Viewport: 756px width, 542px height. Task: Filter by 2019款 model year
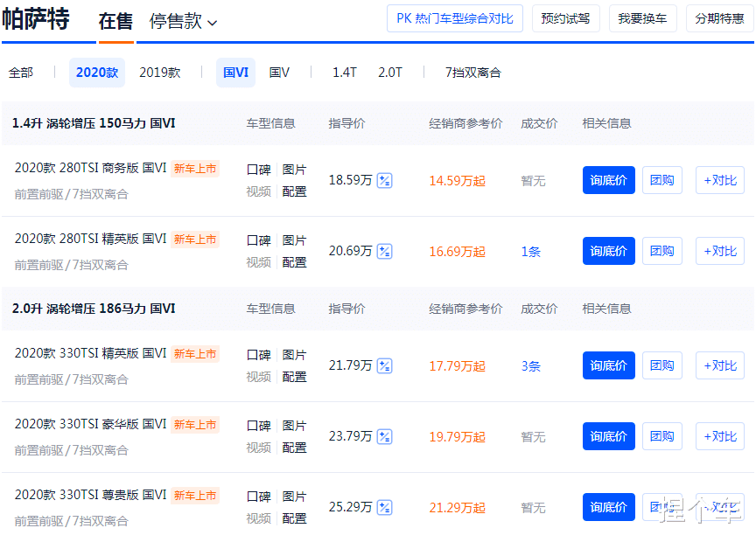point(159,73)
